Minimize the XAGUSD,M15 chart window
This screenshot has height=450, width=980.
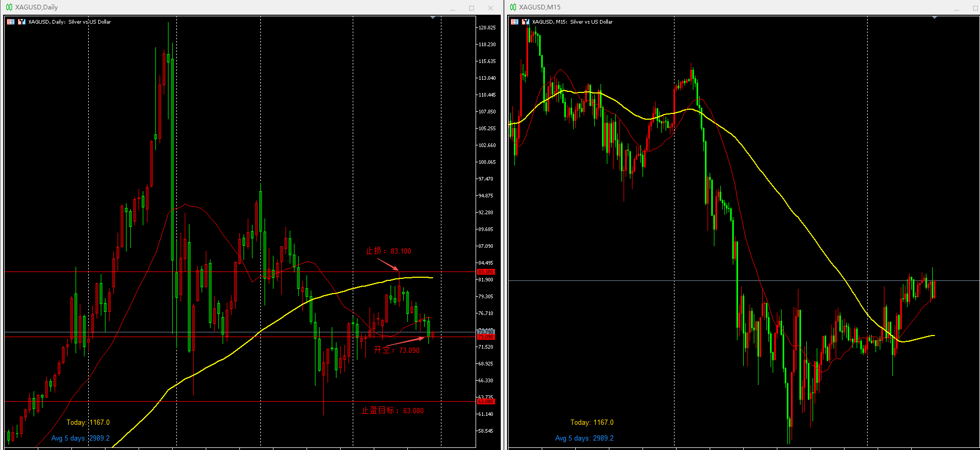956,8
